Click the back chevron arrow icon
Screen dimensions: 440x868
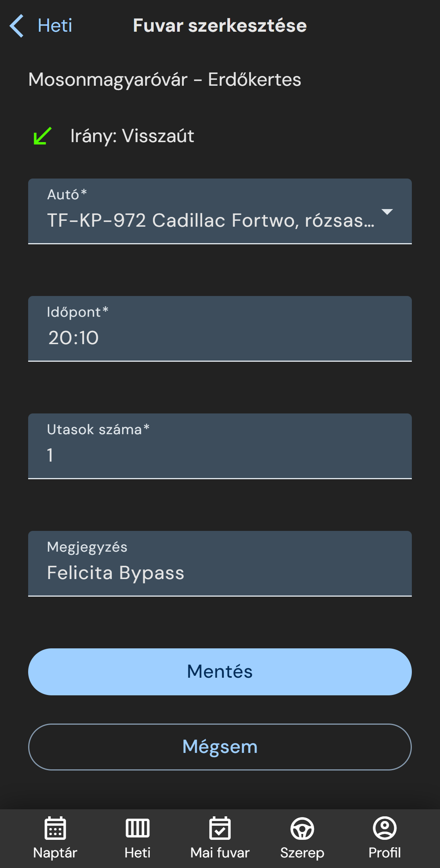click(17, 26)
